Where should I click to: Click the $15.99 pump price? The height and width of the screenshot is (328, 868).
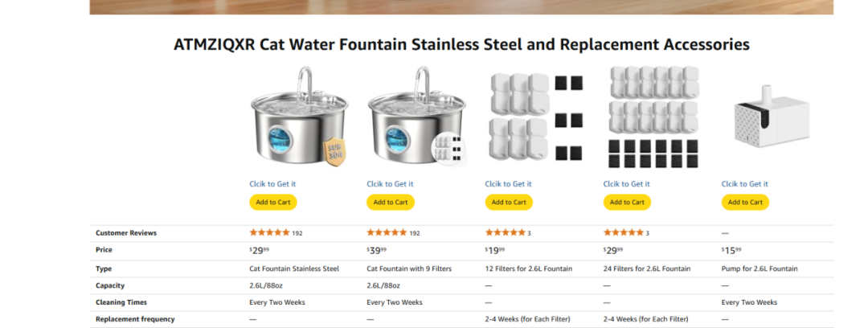[x=731, y=251]
